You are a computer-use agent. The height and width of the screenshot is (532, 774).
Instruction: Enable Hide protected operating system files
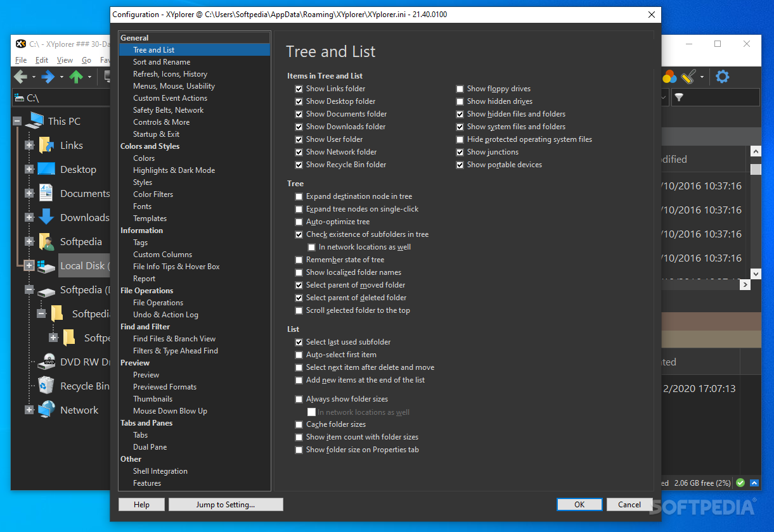pyautogui.click(x=460, y=139)
